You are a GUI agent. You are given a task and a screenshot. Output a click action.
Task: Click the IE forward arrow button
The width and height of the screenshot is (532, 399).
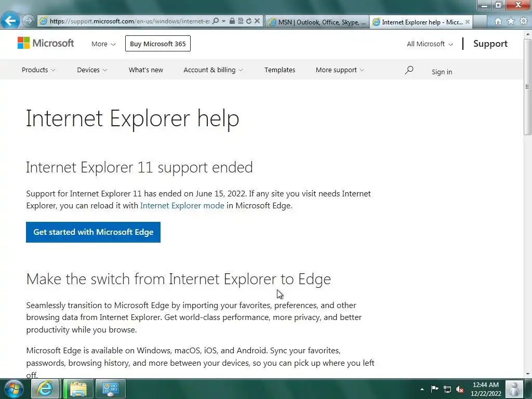(29, 21)
